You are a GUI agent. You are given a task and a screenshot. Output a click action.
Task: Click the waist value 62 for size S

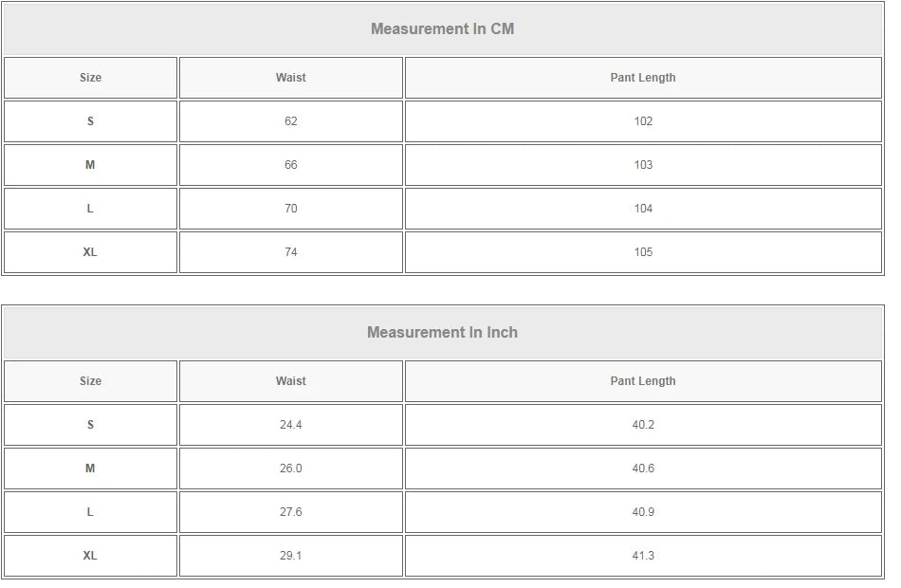pos(290,121)
